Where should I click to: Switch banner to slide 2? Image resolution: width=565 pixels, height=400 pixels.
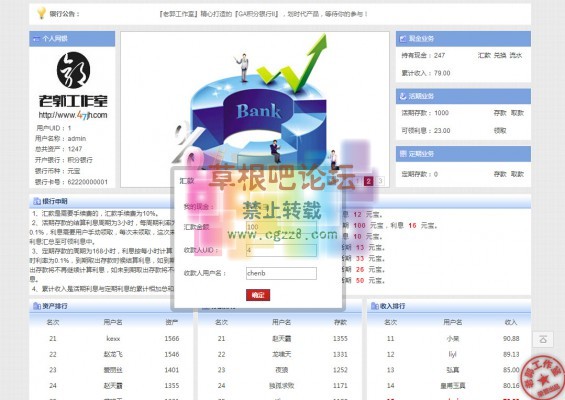tap(368, 181)
